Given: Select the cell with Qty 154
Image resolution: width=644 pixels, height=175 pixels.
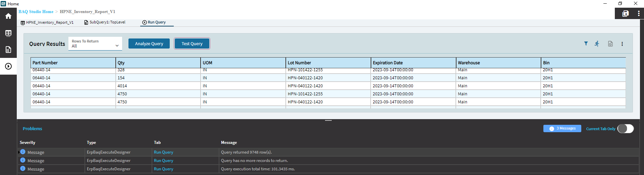Looking at the screenshot, I should click(158, 78).
